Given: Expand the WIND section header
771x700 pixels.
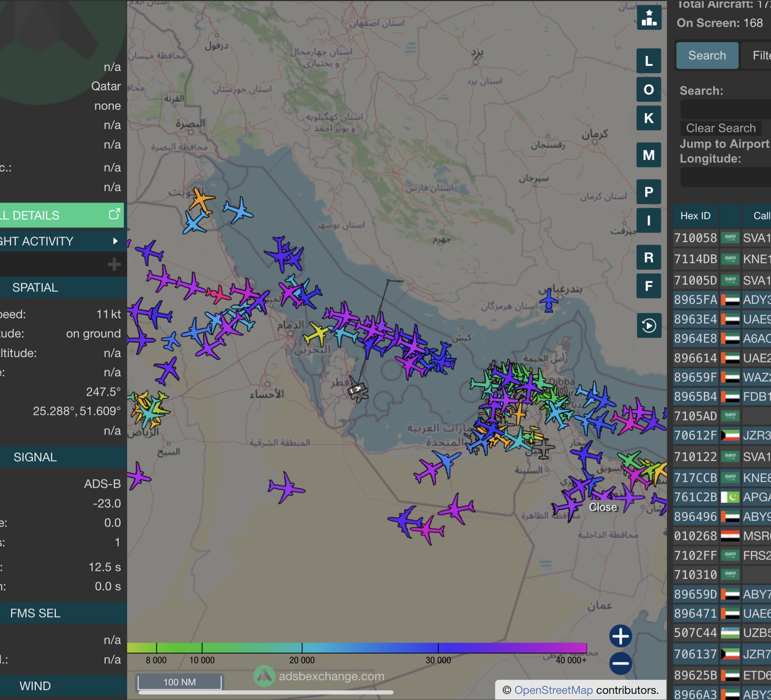Looking at the screenshot, I should click(64, 686).
